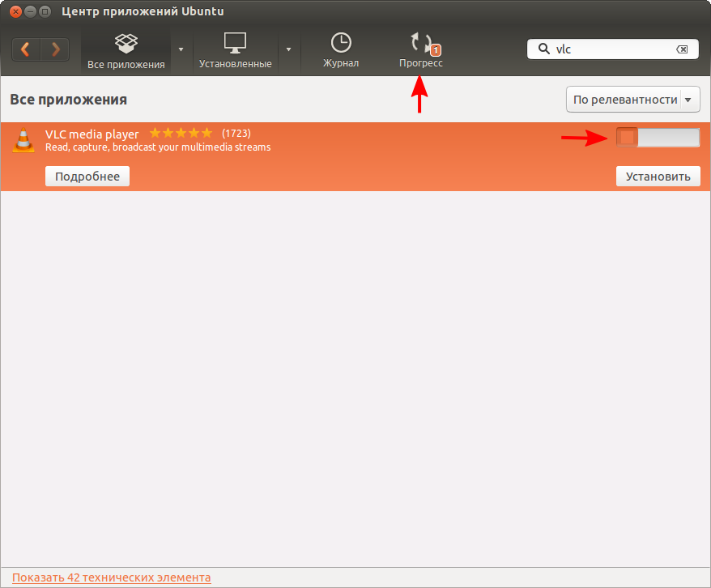
Task: Open VLC details via Подробнее
Action: tap(87, 176)
